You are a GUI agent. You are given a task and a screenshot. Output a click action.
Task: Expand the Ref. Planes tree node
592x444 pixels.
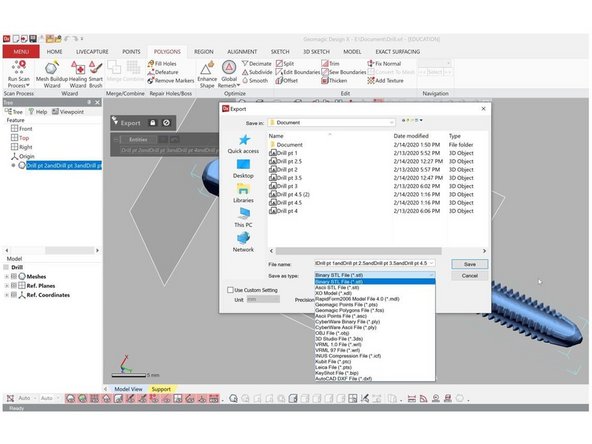[6, 285]
